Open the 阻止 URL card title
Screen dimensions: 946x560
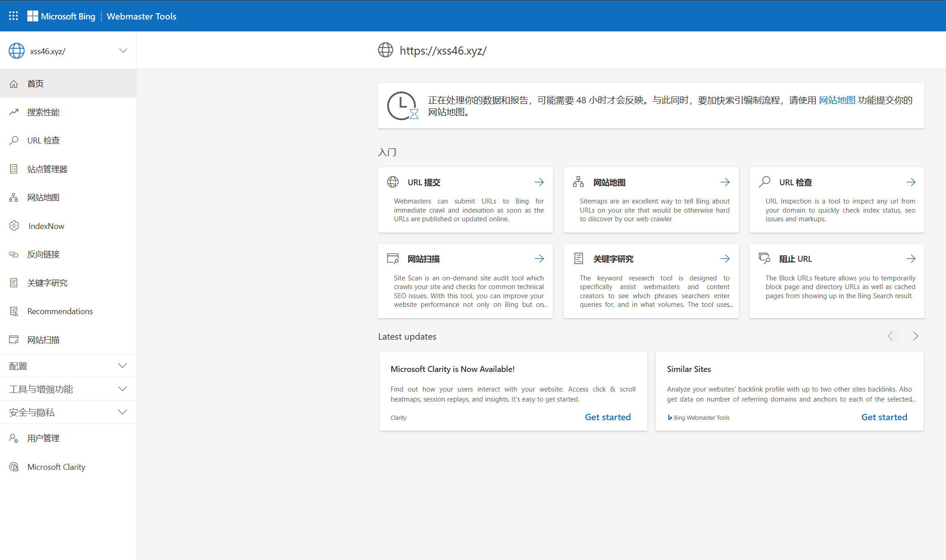pos(795,259)
